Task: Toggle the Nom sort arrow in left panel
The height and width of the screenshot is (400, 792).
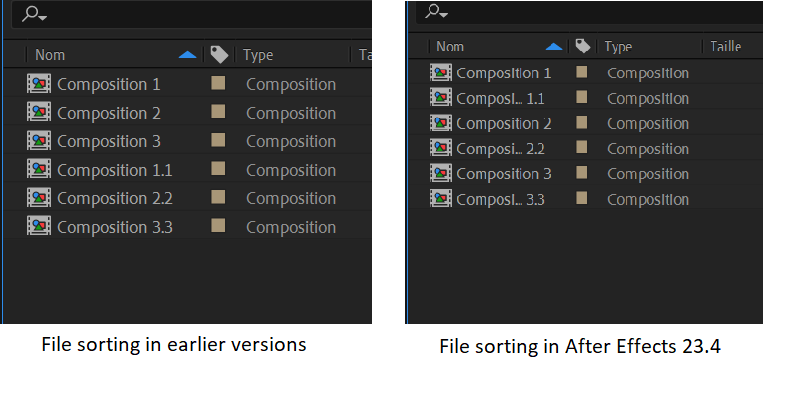Action: [187, 55]
